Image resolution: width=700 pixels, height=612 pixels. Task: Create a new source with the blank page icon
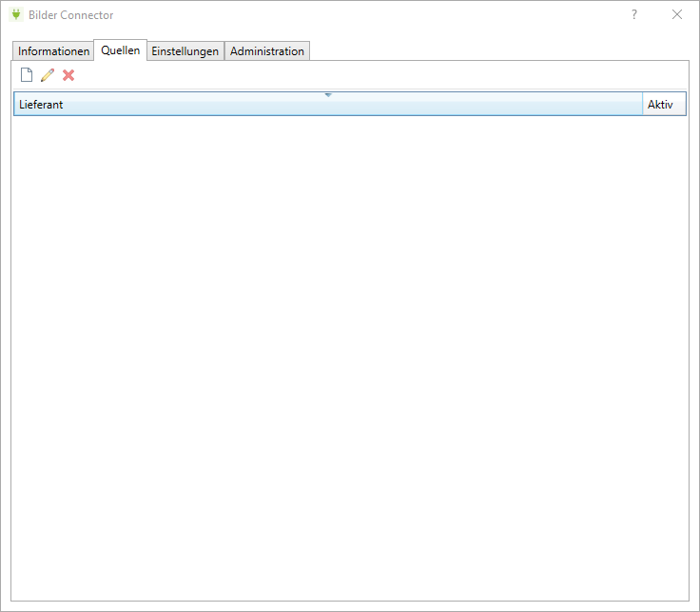[x=27, y=75]
